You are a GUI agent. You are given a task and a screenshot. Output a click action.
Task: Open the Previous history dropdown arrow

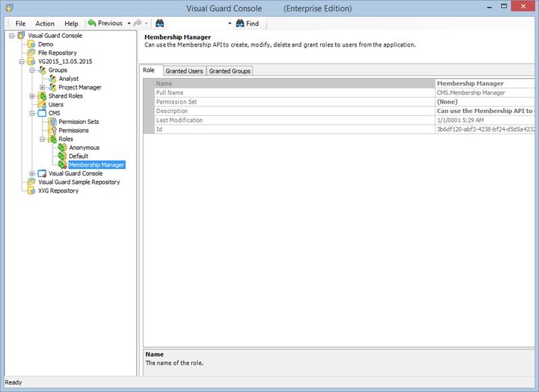click(x=129, y=24)
